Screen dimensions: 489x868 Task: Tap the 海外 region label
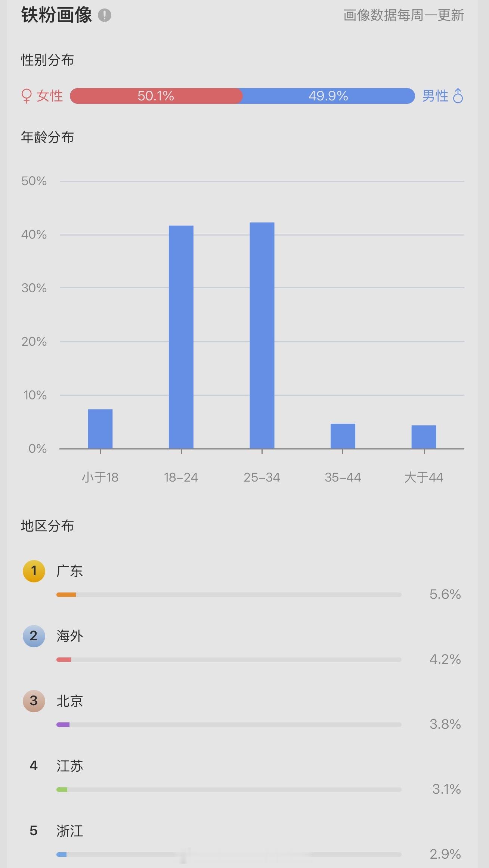click(70, 636)
